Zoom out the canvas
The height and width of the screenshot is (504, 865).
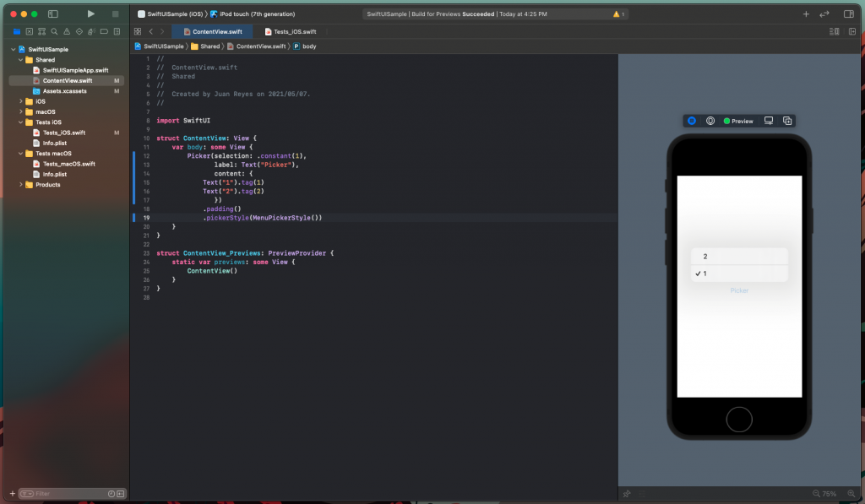pos(816,494)
